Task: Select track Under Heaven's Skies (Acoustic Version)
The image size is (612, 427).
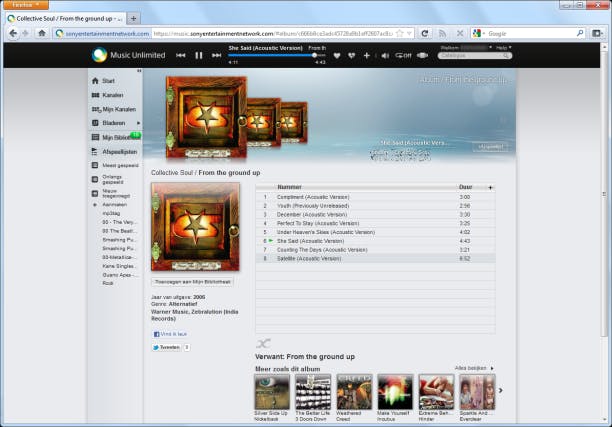Action: (375, 232)
